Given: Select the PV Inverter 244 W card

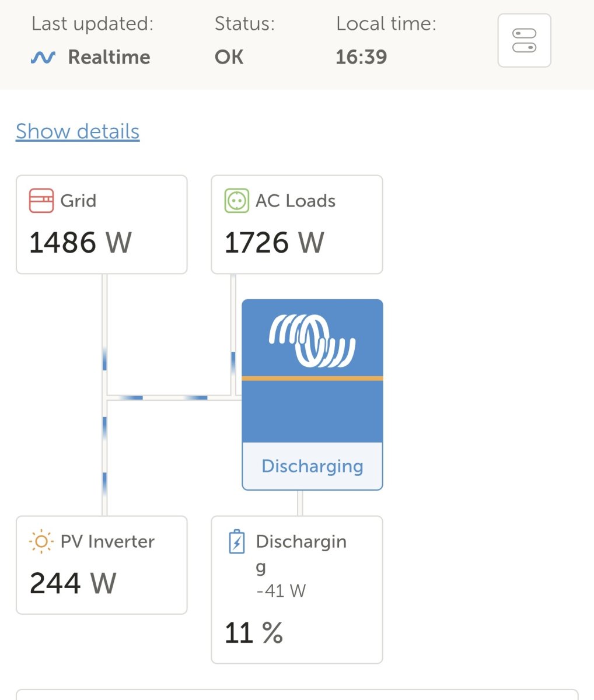Looking at the screenshot, I should tap(102, 565).
